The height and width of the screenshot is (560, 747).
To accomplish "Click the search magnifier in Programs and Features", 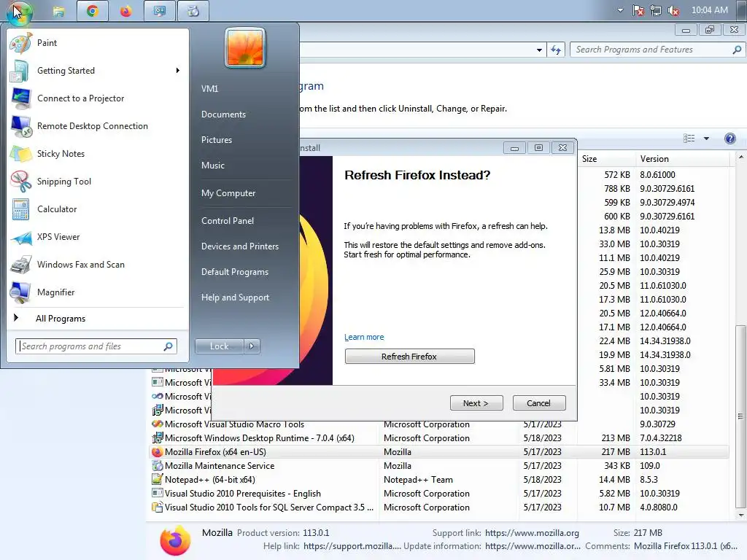I will [x=737, y=50].
